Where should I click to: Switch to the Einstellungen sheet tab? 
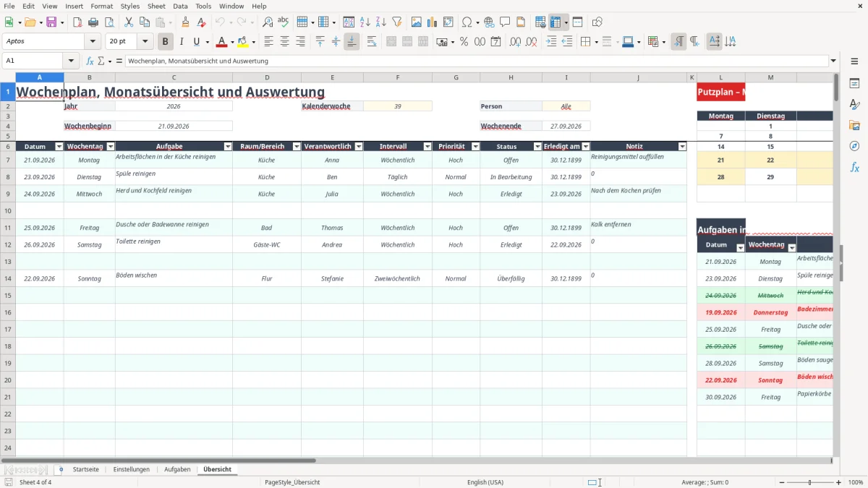132,469
